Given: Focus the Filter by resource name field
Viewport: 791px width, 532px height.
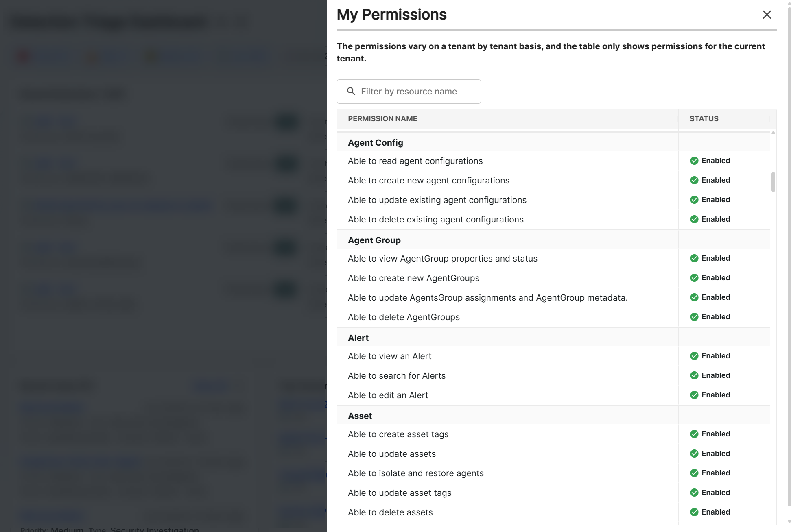Looking at the screenshot, I should [x=415, y=92].
